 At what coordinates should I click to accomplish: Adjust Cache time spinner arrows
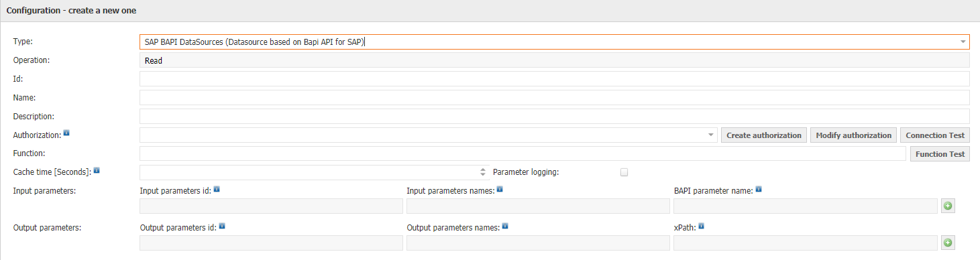483,172
